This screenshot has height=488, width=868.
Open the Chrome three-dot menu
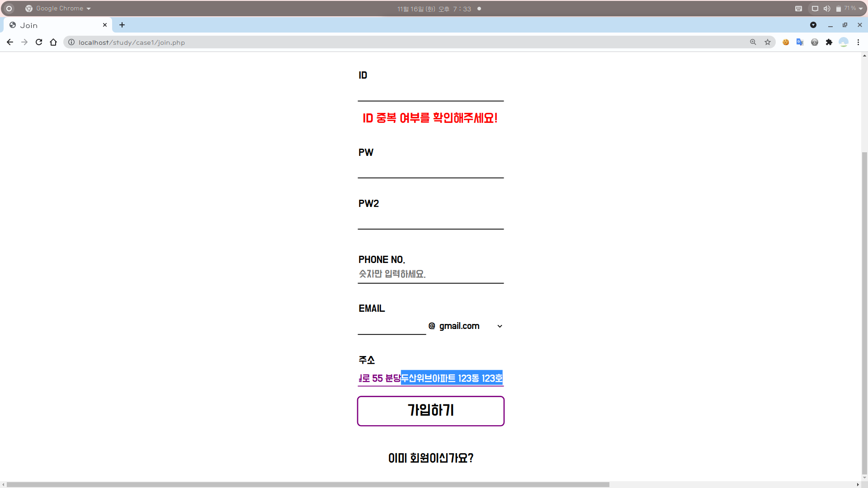858,42
